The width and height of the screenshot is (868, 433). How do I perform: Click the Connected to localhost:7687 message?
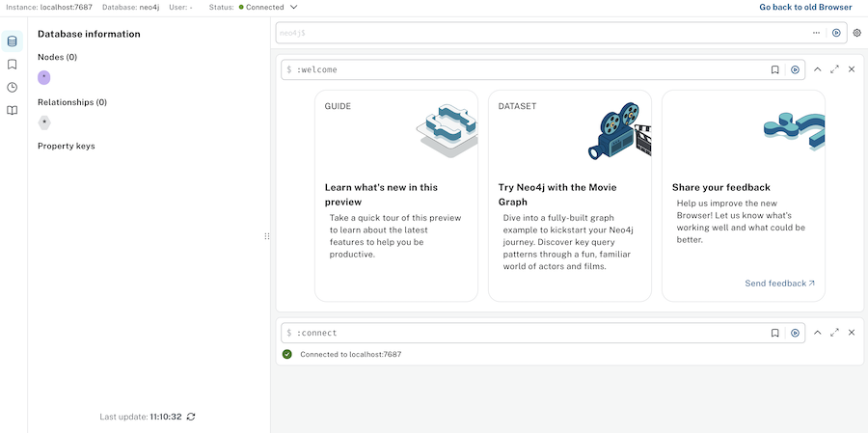tap(350, 354)
